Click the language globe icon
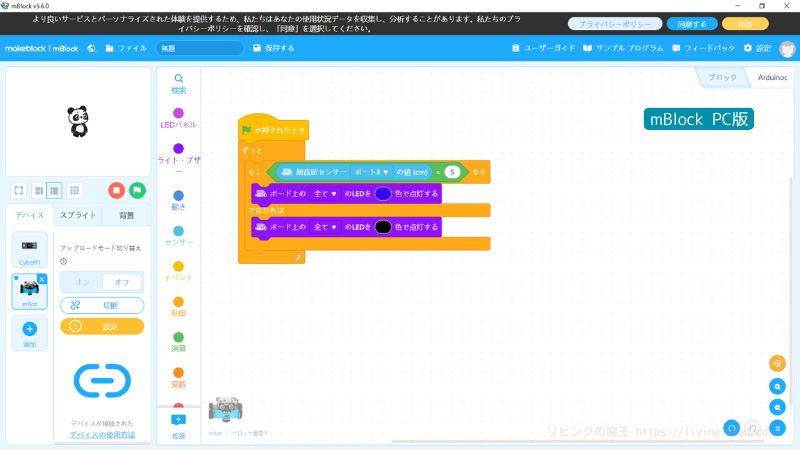This screenshot has height=450, width=800. point(92,48)
